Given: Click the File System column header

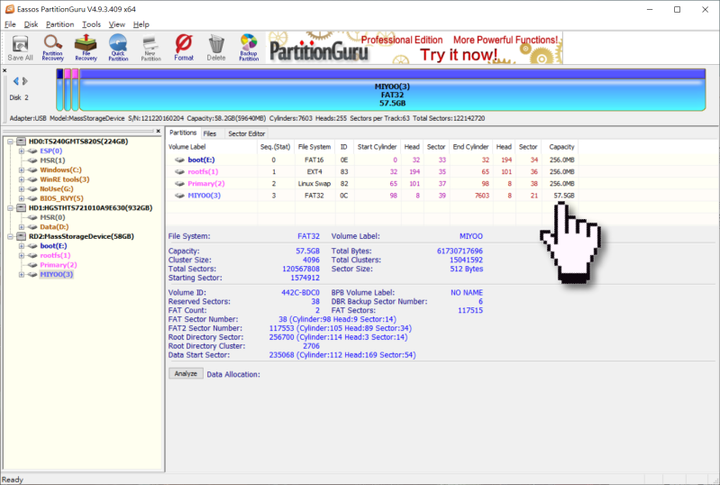Looking at the screenshot, I should [315, 147].
